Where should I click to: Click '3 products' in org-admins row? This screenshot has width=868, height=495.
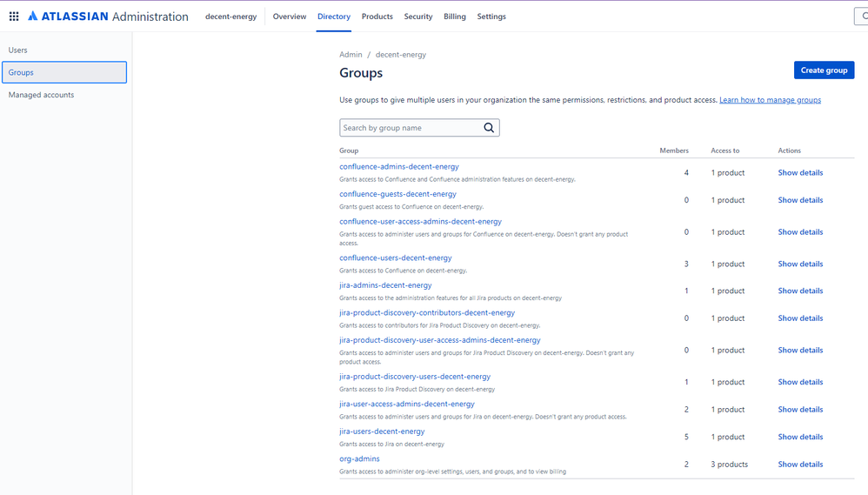730,465
